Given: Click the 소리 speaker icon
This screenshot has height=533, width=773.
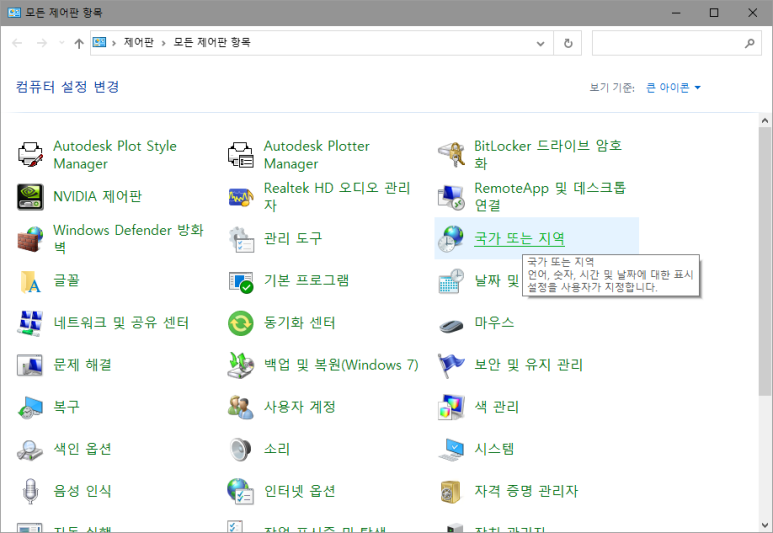Looking at the screenshot, I should tap(241, 450).
